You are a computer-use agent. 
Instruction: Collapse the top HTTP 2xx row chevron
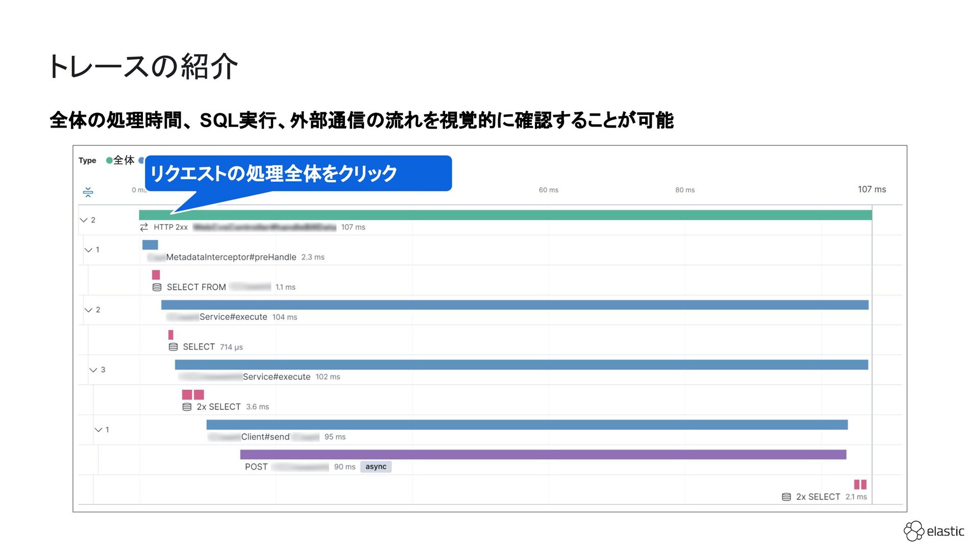pos(84,220)
